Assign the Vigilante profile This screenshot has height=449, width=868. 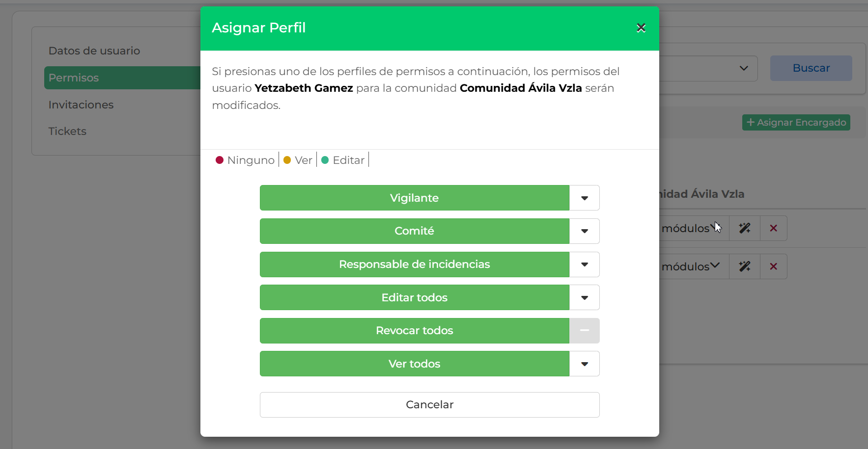pos(415,198)
